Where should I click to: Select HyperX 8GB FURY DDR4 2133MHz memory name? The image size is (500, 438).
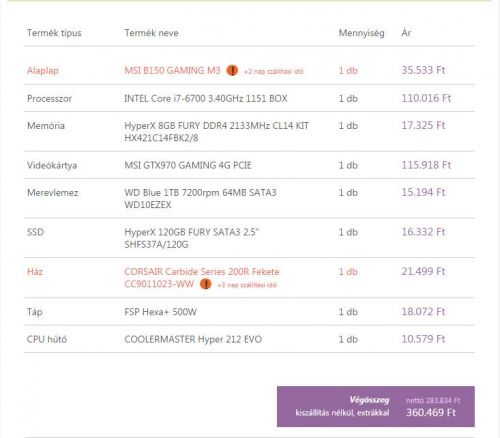pyautogui.click(x=216, y=132)
